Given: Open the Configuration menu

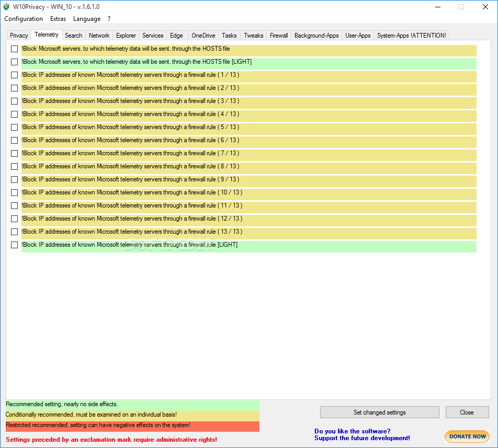Looking at the screenshot, I should tap(24, 19).
